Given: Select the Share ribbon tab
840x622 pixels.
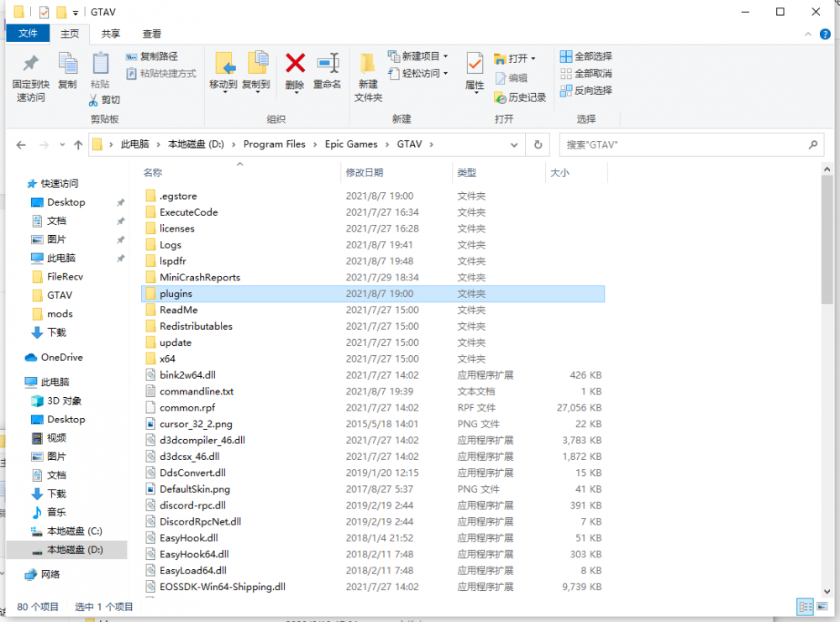Looking at the screenshot, I should coord(110,34).
